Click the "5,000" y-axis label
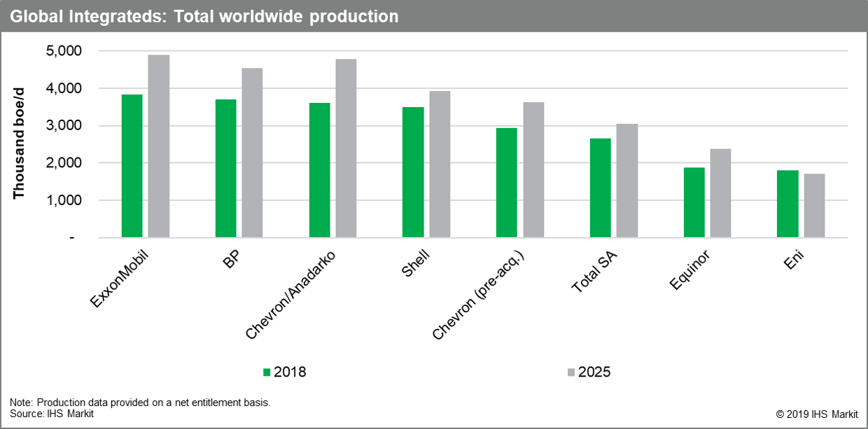868x429 pixels. click(64, 51)
